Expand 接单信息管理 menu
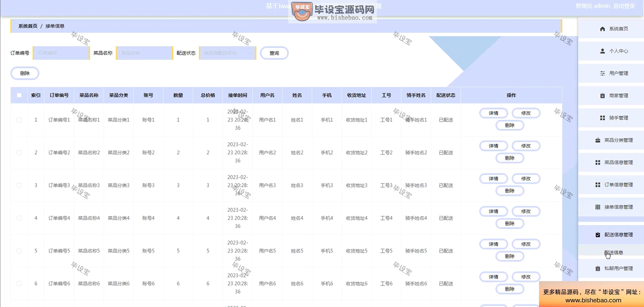The height and width of the screenshot is (307, 644). [x=611, y=207]
